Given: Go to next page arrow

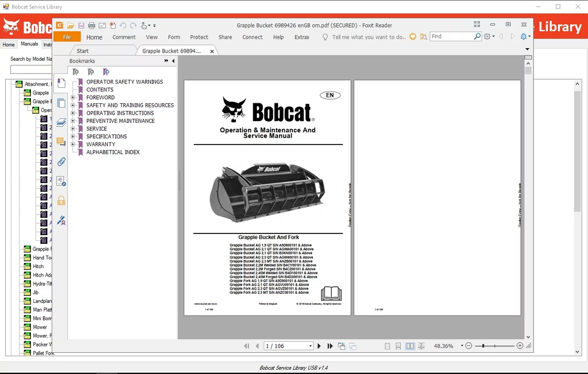Looking at the screenshot, I should [x=319, y=346].
